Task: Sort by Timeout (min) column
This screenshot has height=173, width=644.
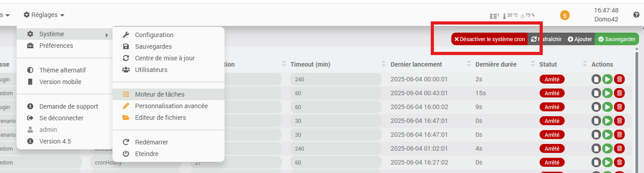Action: pyautogui.click(x=311, y=64)
